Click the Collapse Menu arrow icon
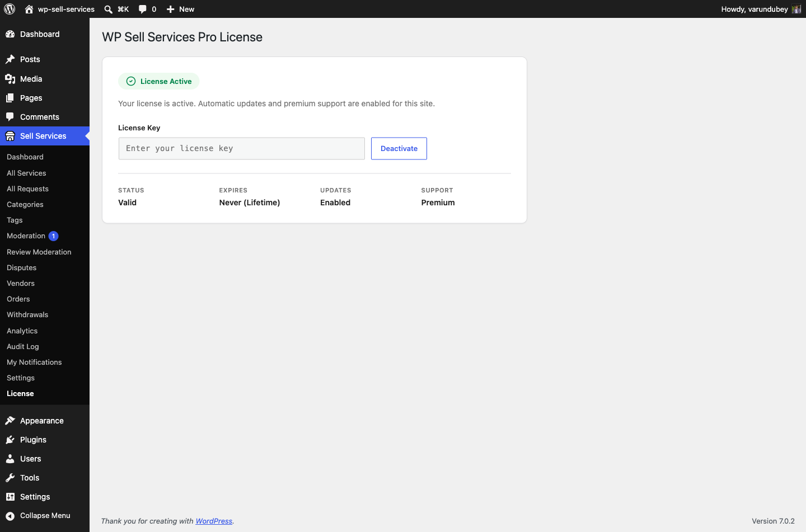 [10, 516]
